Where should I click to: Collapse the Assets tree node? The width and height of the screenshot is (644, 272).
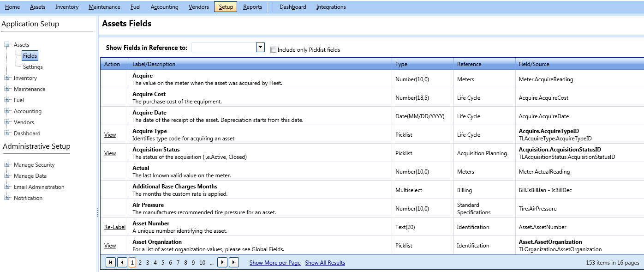point(7,45)
